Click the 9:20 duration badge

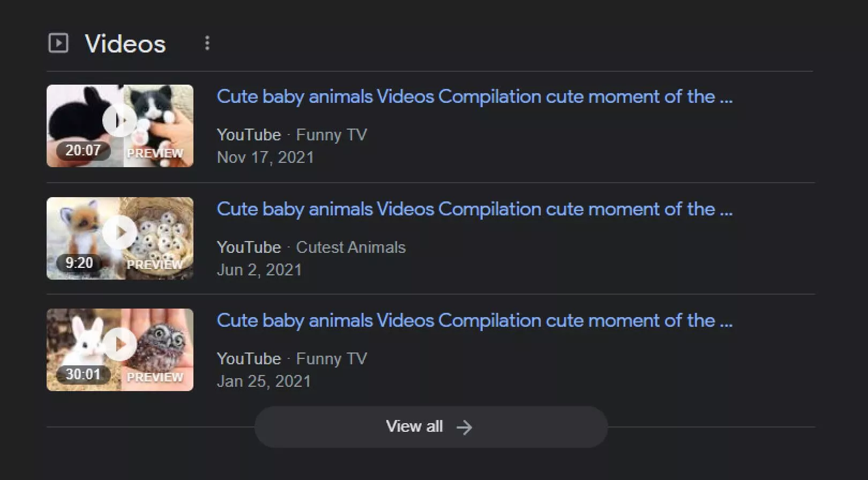pos(79,263)
